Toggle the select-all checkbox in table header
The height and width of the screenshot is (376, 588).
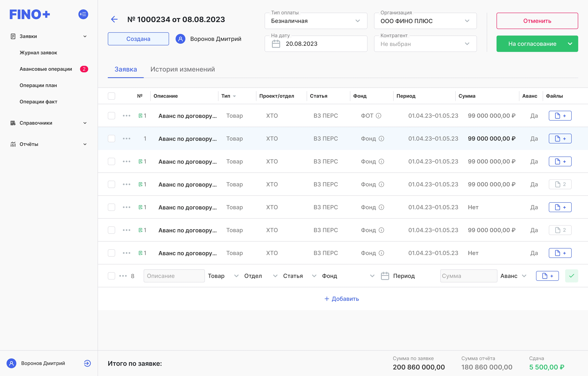pyautogui.click(x=111, y=96)
